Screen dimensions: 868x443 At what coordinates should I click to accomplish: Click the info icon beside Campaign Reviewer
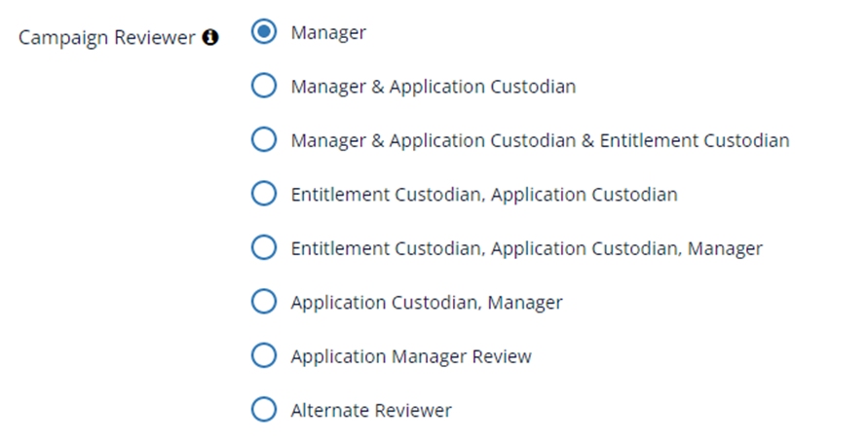(210, 38)
